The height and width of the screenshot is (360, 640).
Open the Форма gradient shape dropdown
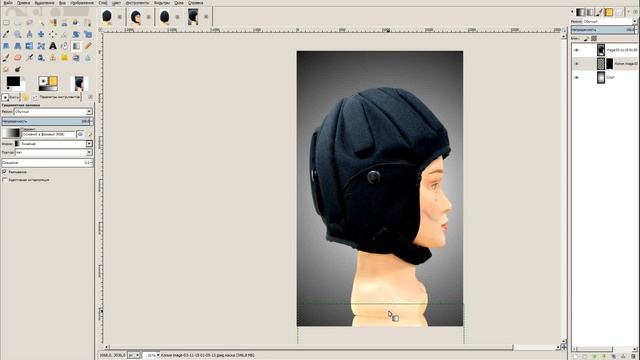tap(53, 144)
